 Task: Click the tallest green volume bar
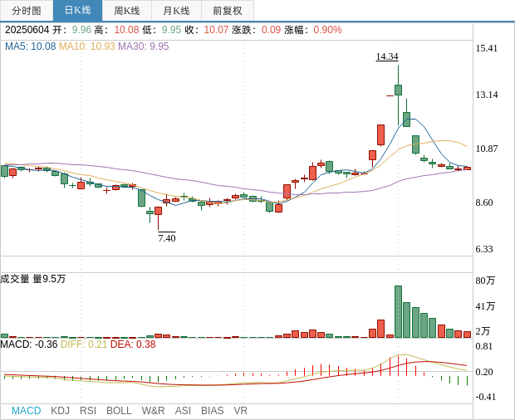[x=398, y=312]
